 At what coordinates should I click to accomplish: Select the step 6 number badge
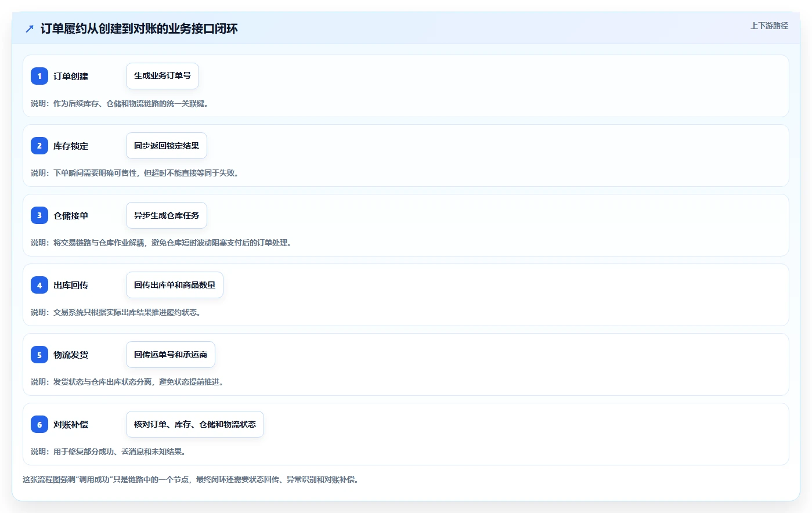(x=39, y=424)
